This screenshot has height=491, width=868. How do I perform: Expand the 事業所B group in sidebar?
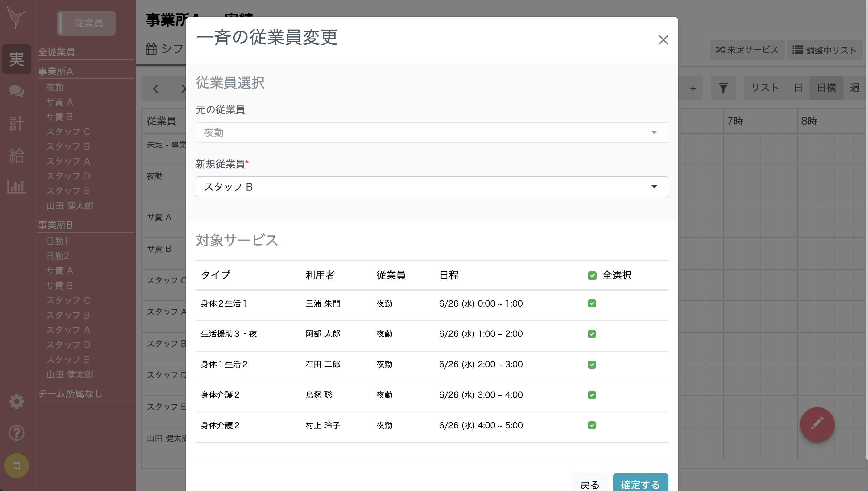(55, 225)
